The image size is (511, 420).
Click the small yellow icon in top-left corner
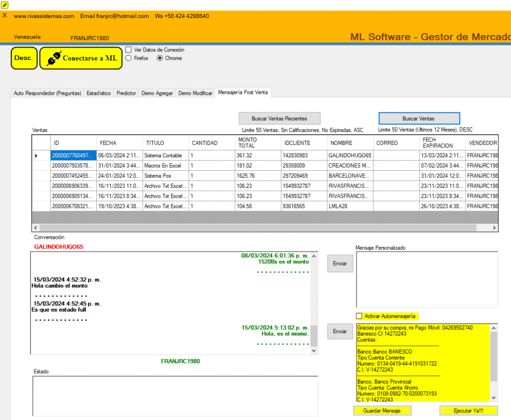pyautogui.click(x=5, y=4)
